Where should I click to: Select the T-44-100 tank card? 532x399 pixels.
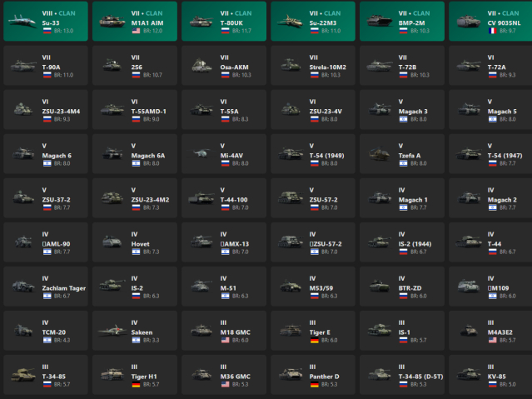(222, 197)
